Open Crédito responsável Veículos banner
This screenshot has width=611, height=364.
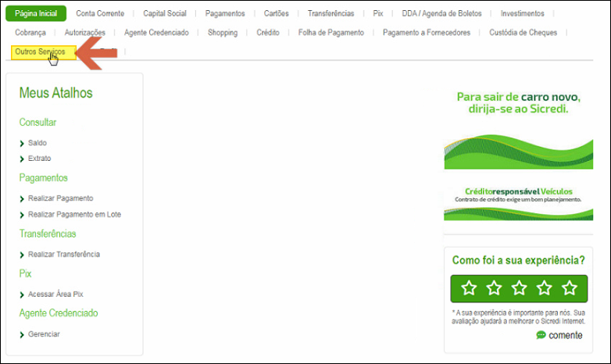click(519, 203)
